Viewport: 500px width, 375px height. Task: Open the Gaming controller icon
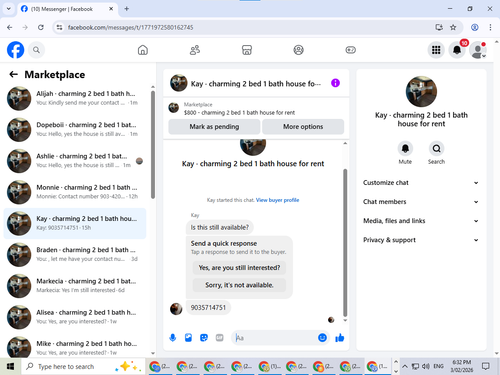[350, 50]
